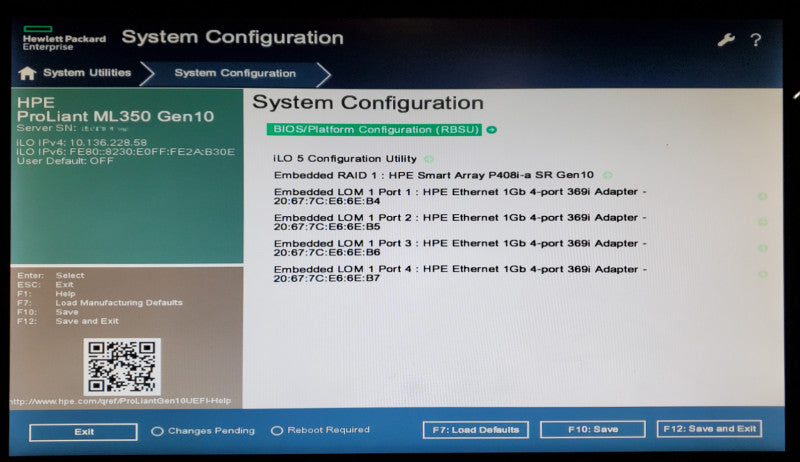Click green arrow next to BIOS/Platform Configuration
Viewport: 800px width, 462px height.
(x=491, y=130)
